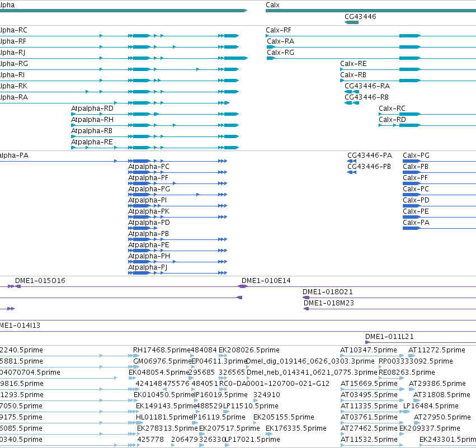476x448 pixels.
Task: Click the Atpalpha-PH protein feature
Action: (177, 262)
